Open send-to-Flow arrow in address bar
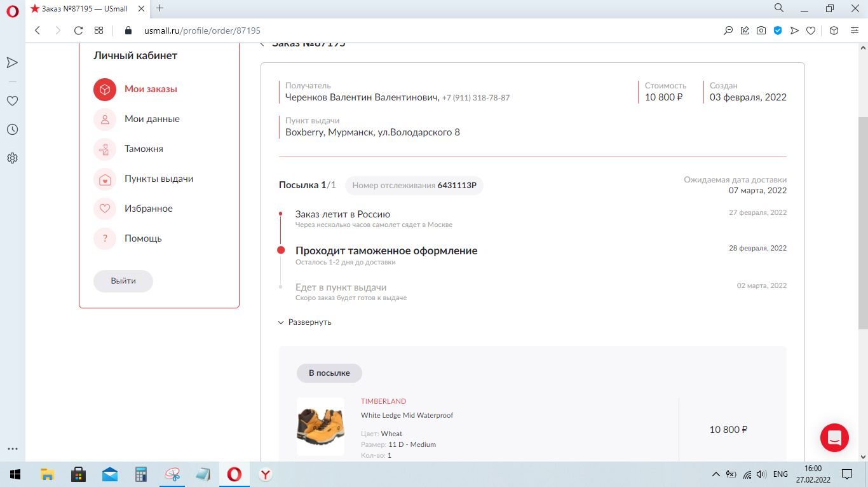 click(x=794, y=31)
